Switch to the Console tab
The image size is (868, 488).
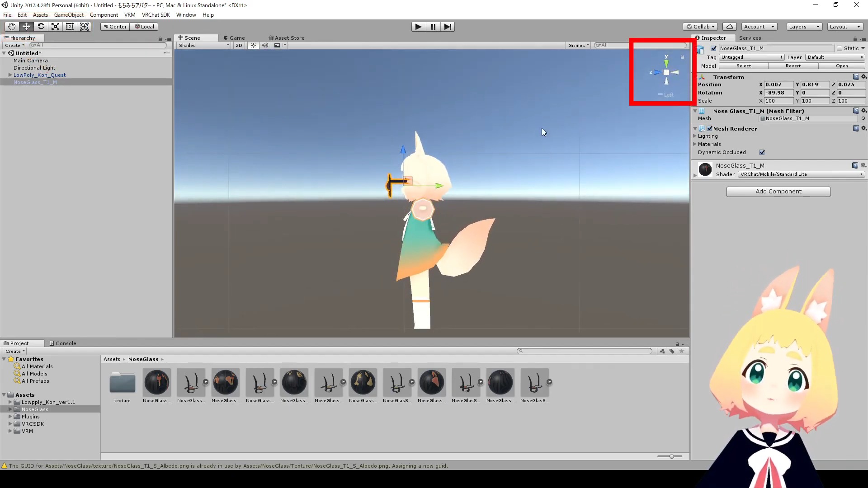62,343
